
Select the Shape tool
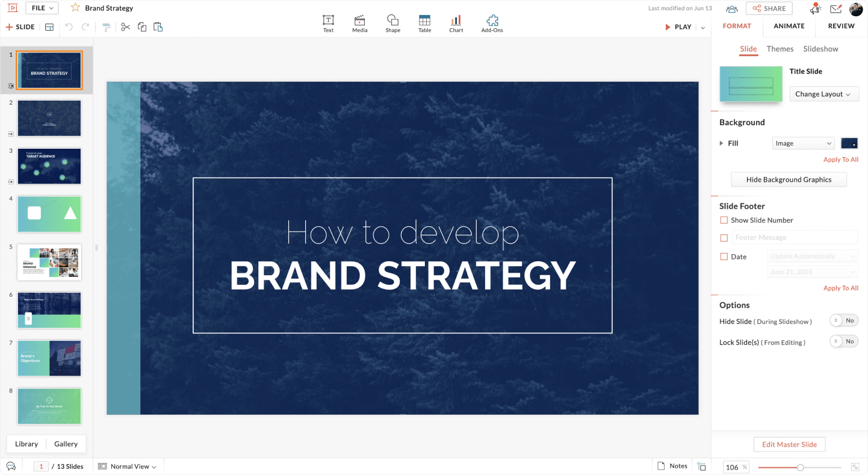pyautogui.click(x=392, y=23)
